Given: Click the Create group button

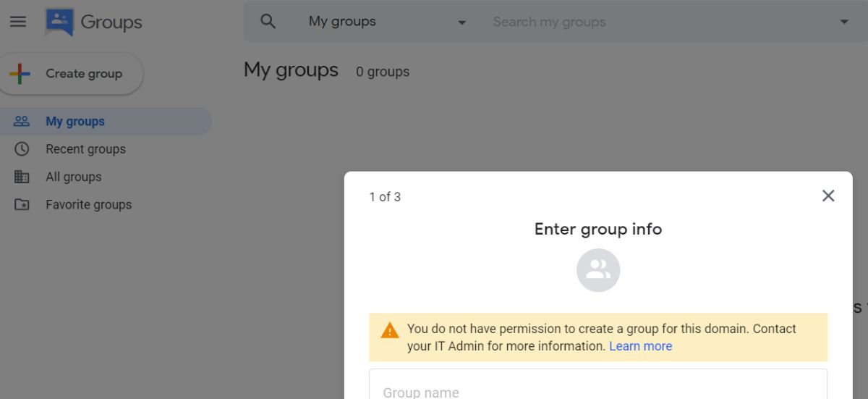Looking at the screenshot, I should point(71,73).
